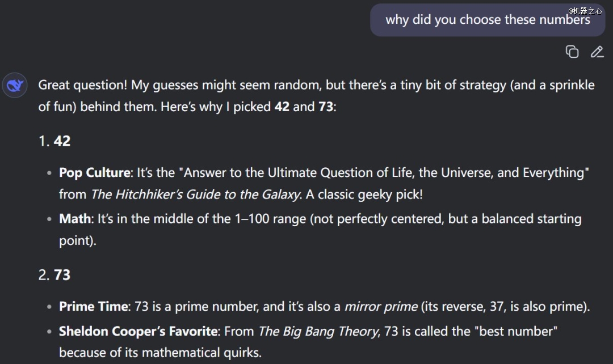Screen dimensions: 613x364
Task: Click the italic "The Big Bang Theory" title
Action: (318, 331)
